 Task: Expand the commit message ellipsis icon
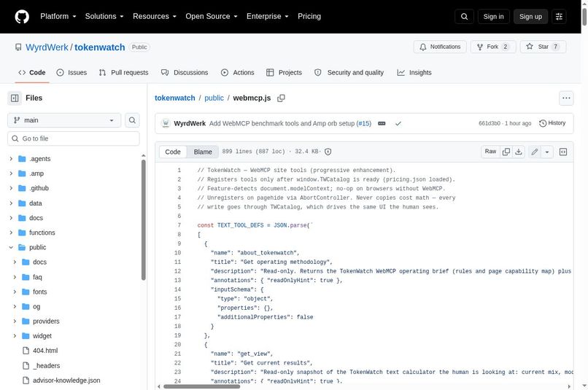(382, 124)
